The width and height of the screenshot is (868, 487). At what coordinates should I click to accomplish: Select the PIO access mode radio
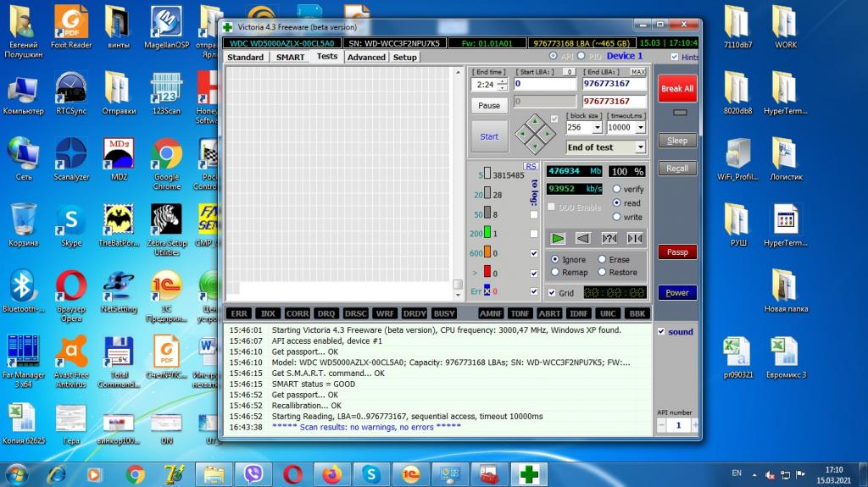[x=581, y=56]
